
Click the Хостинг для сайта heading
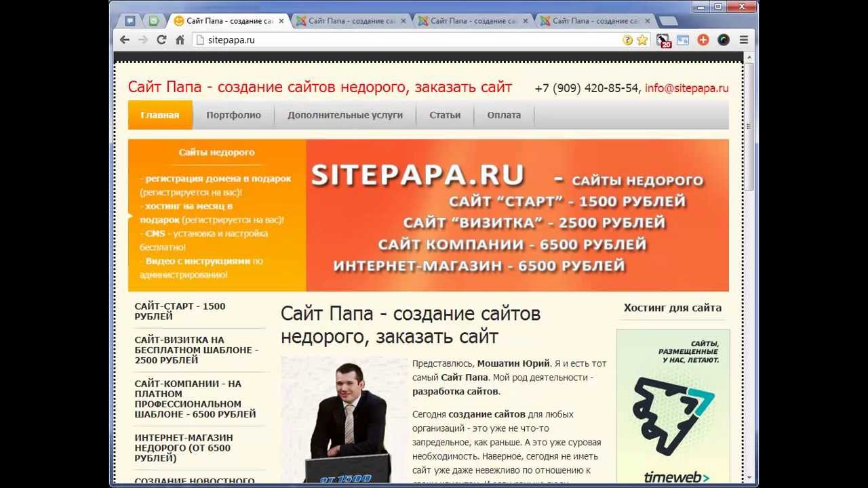(x=673, y=308)
